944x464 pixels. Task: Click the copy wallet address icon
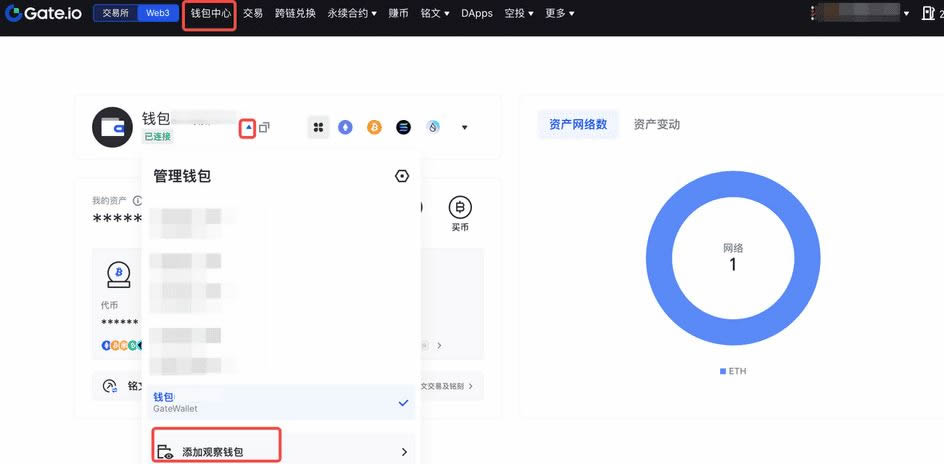[x=264, y=128]
